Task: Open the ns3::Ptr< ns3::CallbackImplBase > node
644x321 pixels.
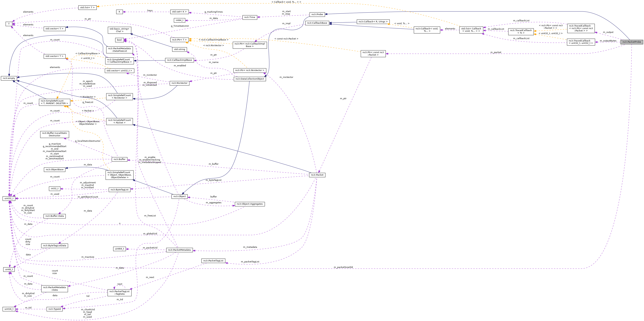Action: click(250, 45)
